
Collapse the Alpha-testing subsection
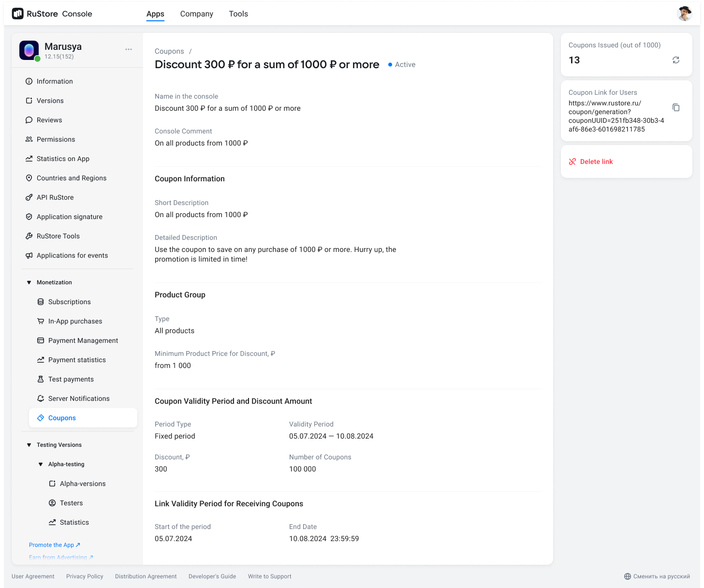[41, 464]
